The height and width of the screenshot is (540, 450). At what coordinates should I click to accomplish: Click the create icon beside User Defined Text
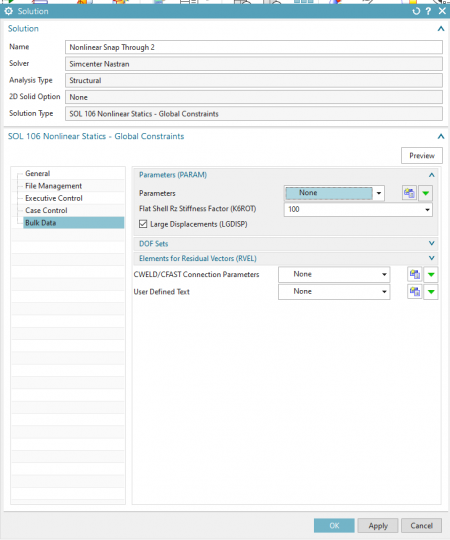click(x=415, y=292)
